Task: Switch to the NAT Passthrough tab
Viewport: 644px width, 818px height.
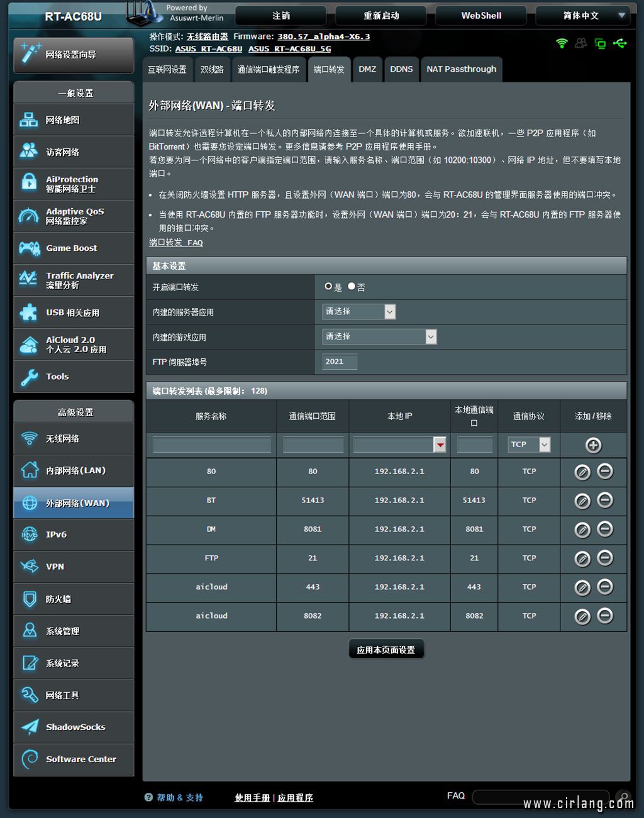Action: point(461,69)
